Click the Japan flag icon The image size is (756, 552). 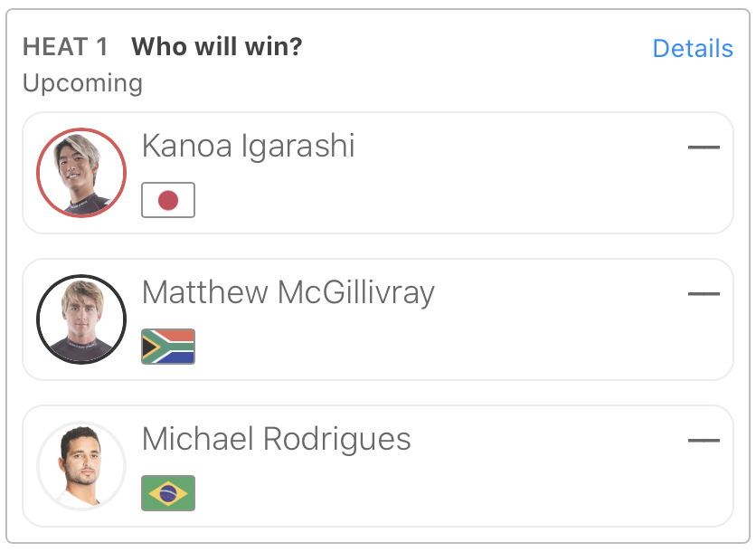tap(168, 200)
